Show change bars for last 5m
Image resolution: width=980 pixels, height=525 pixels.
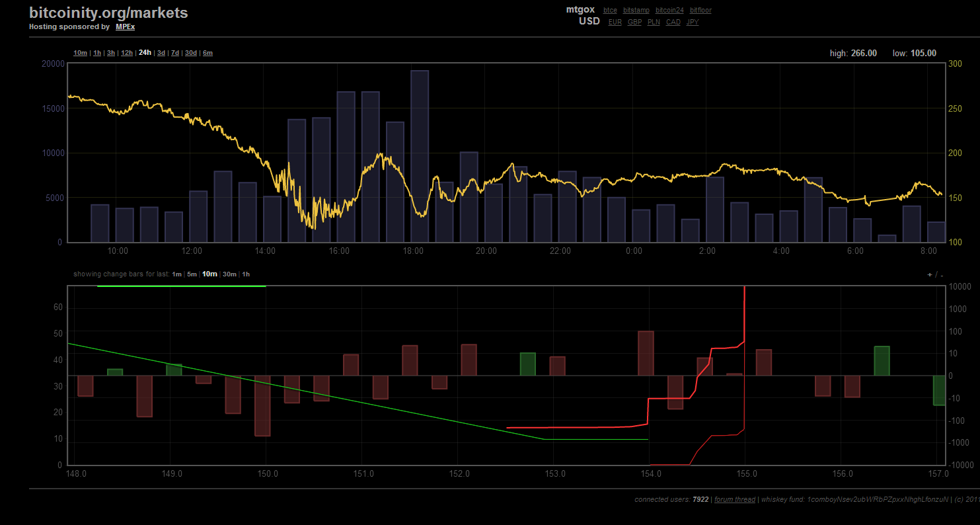point(192,274)
